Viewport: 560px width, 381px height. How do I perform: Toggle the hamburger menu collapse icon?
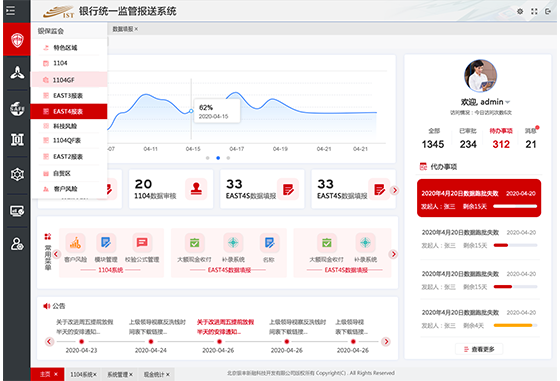pyautogui.click(x=10, y=11)
